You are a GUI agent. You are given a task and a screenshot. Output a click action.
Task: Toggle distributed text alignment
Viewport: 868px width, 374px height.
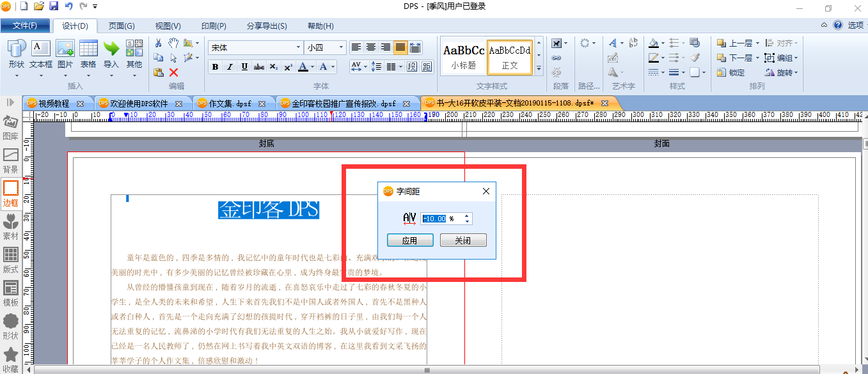[415, 47]
